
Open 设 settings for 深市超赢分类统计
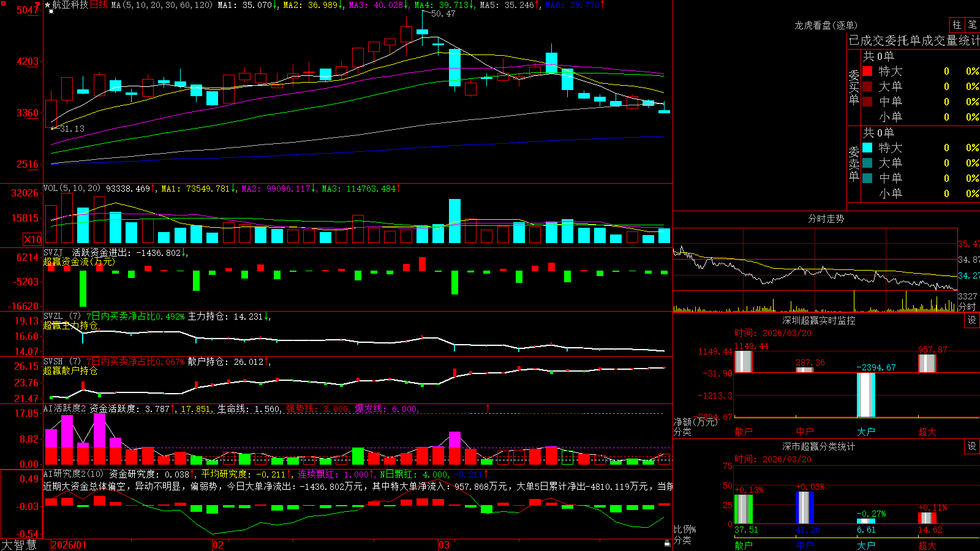click(x=972, y=446)
